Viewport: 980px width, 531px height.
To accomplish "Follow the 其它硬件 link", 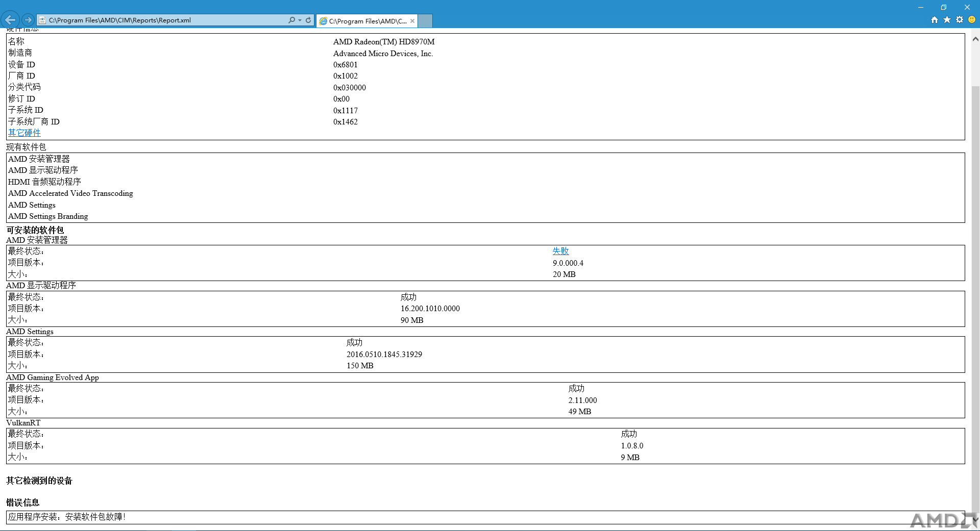I will pyautogui.click(x=24, y=133).
